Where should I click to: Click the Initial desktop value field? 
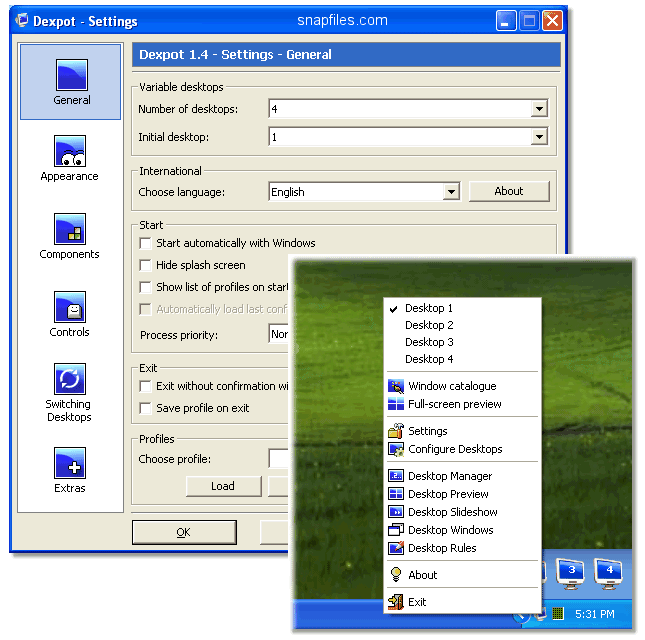click(400, 137)
